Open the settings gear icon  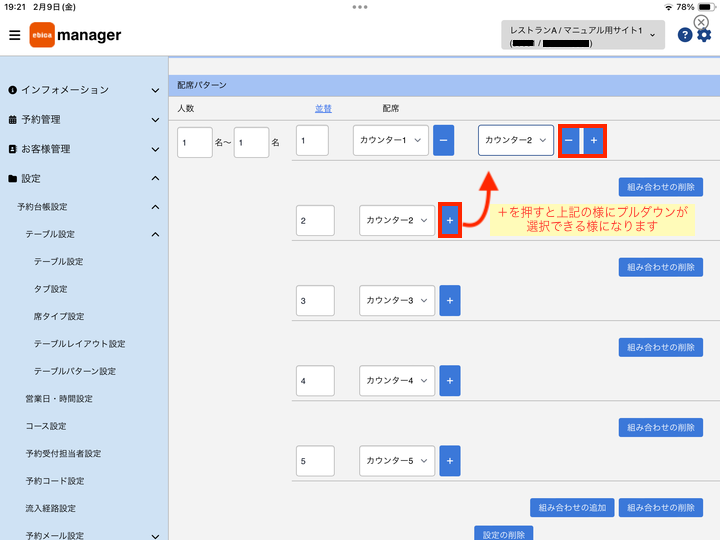point(704,35)
